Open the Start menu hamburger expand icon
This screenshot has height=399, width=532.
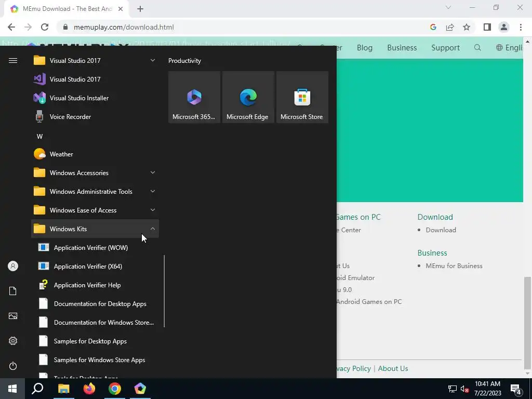point(13,61)
